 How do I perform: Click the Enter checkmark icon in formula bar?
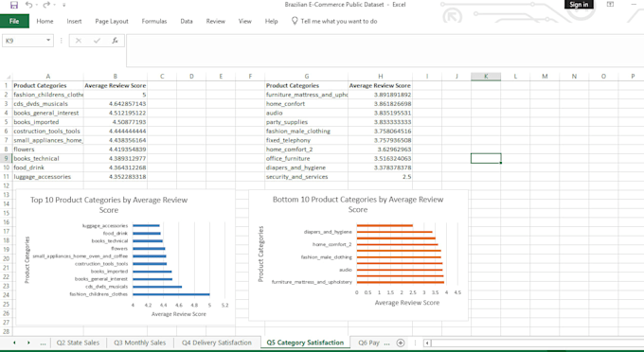pos(97,41)
